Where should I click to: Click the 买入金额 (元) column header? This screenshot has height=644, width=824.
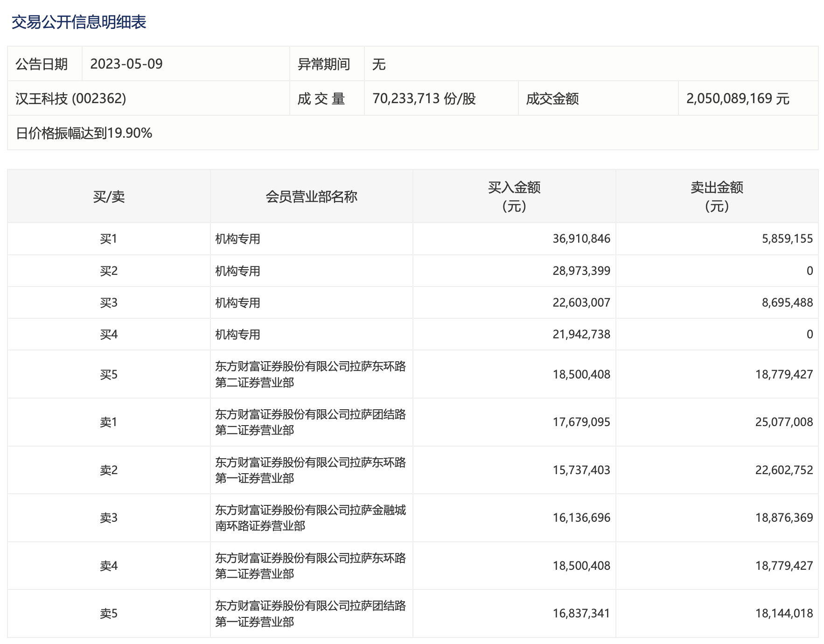coord(514,196)
